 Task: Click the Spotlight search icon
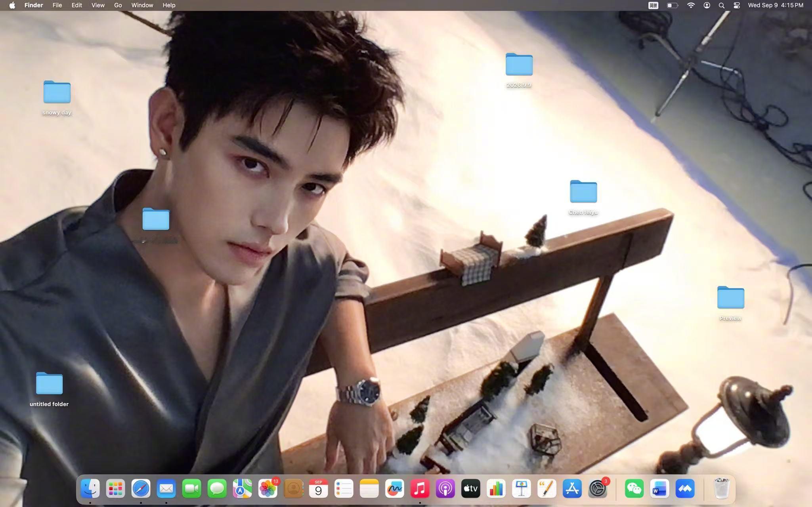pos(722,5)
